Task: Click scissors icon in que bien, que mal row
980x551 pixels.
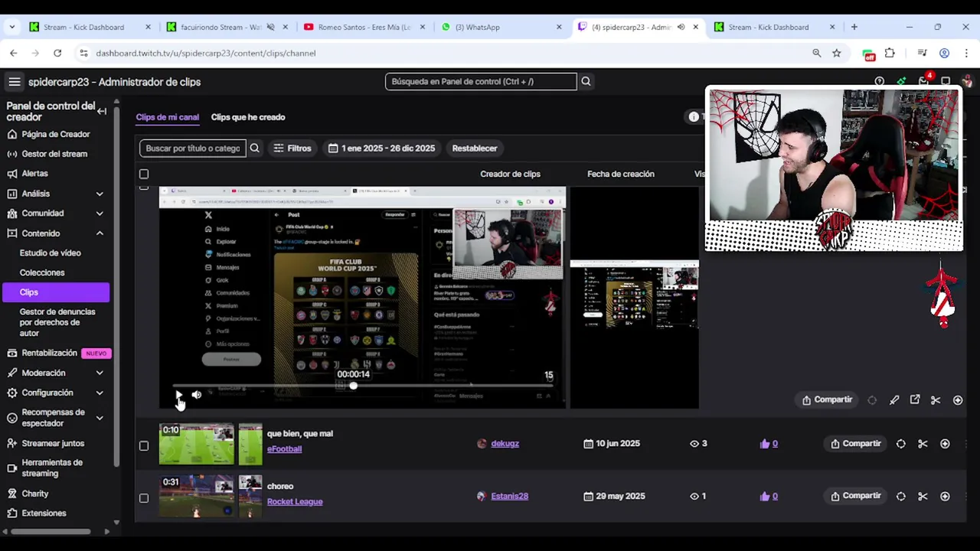Action: 923,444
